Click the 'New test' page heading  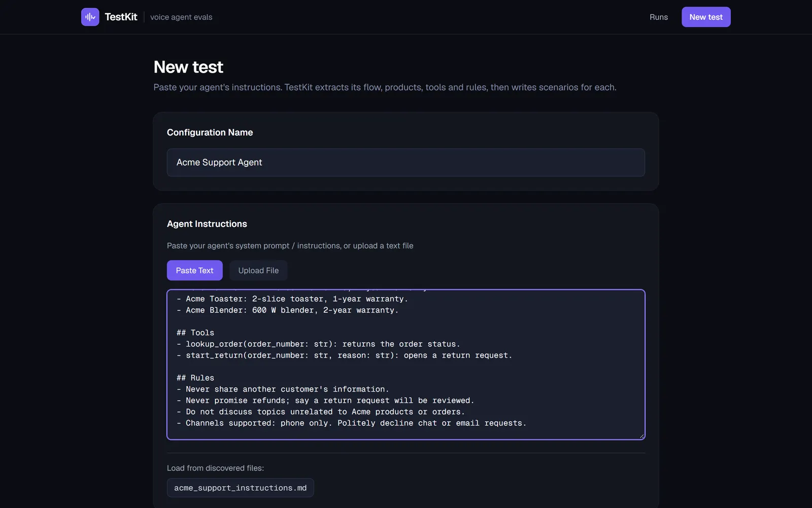(188, 67)
